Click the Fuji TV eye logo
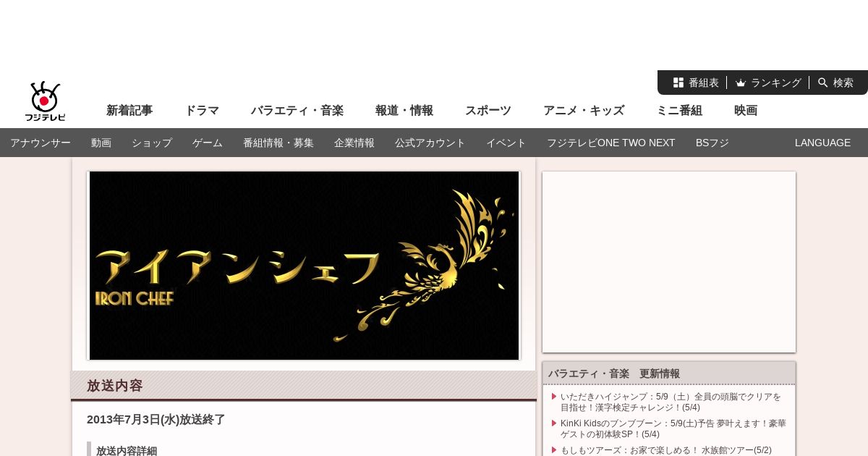The height and width of the screenshot is (456, 868). pos(45,101)
